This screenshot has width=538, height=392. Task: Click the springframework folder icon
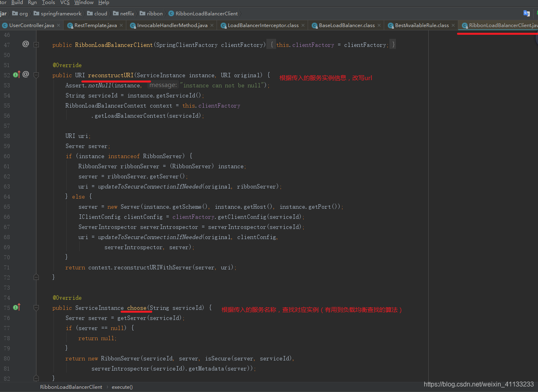[36, 13]
